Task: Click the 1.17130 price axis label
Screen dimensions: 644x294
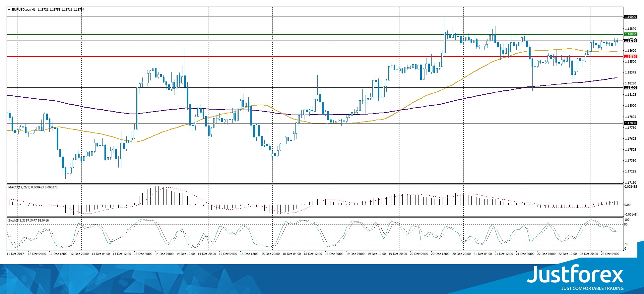Action: 630,183
